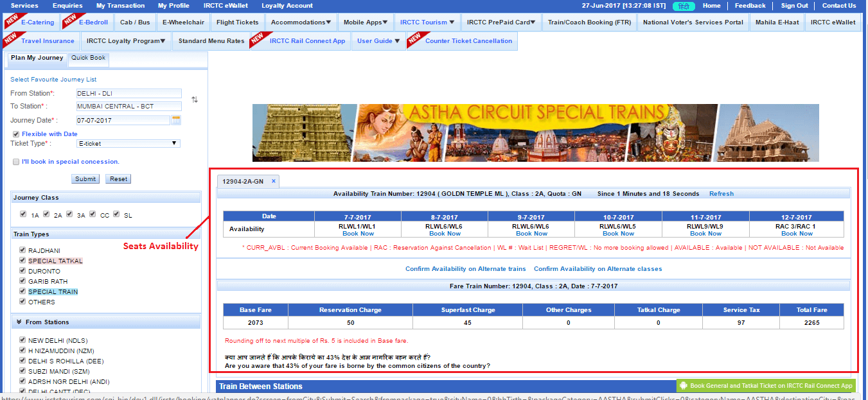Toggle the Flexible with Date checkbox

[16, 134]
